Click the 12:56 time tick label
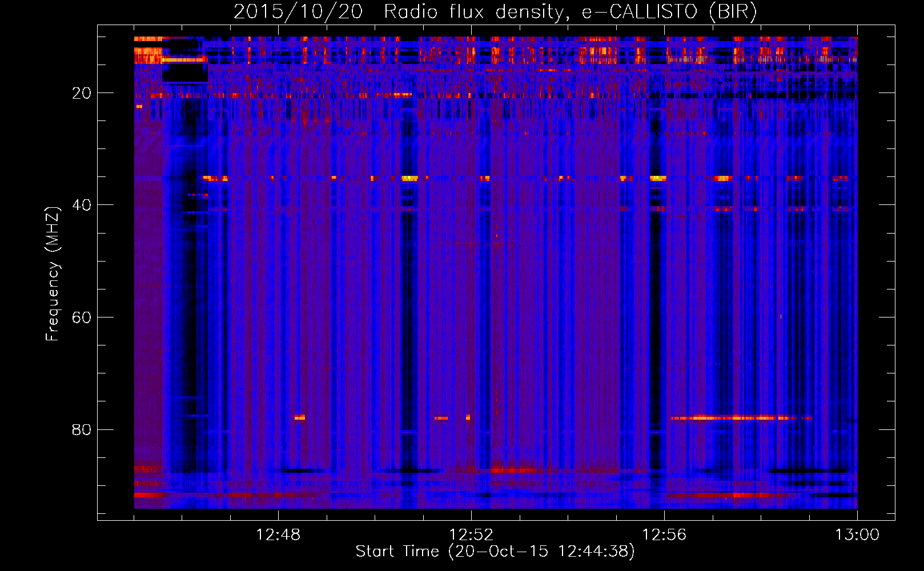The height and width of the screenshot is (571, 924). (664, 535)
